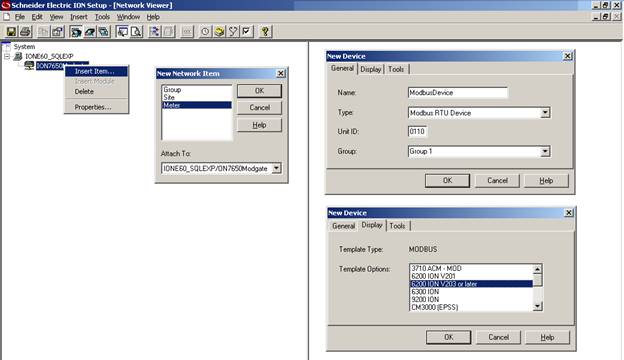This screenshot has width=624, height=360.
Task: Click the monitor icon left of the magnifier page
Action: tap(122, 31)
